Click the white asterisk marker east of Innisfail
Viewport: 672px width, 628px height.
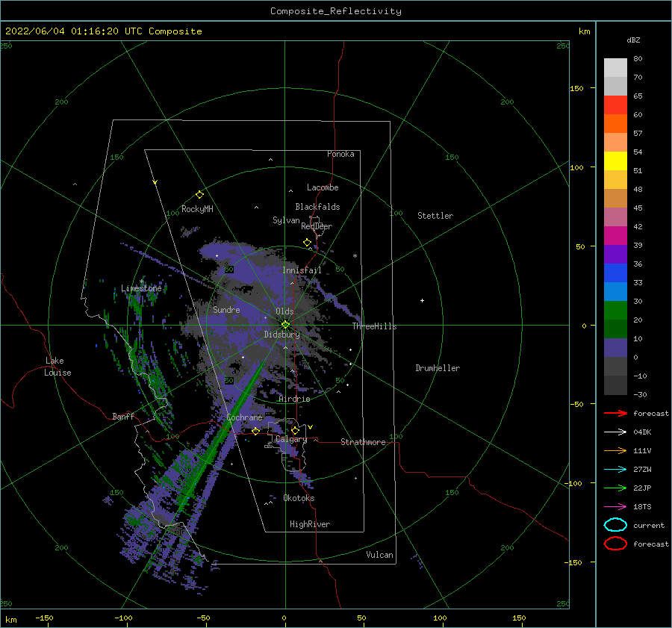pyautogui.click(x=355, y=256)
